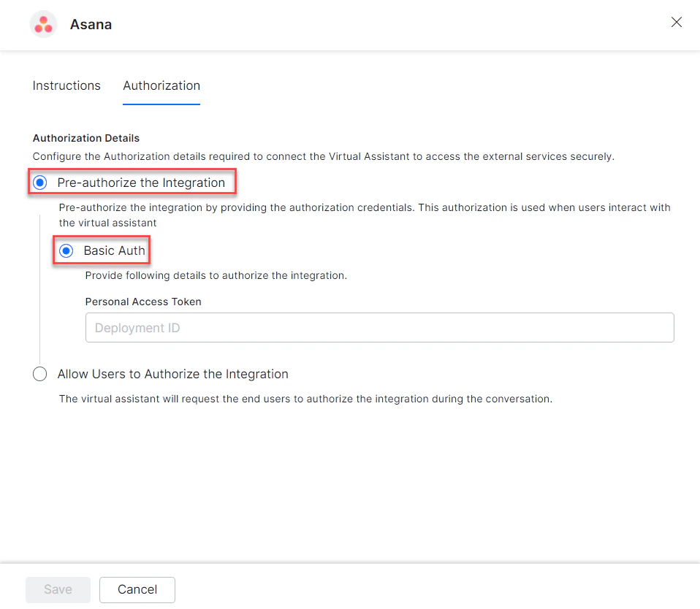Click the end-user authorization description text
This screenshot has width=700, height=609.
305,399
